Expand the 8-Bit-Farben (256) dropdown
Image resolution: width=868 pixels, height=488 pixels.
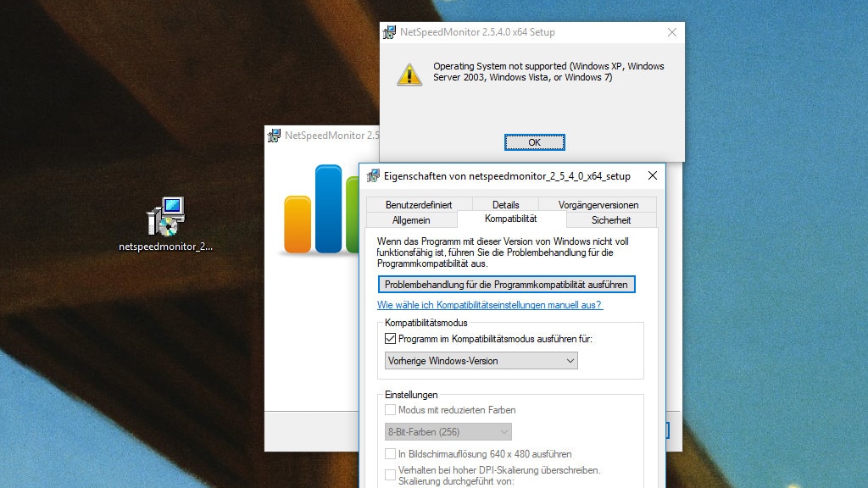(448, 432)
